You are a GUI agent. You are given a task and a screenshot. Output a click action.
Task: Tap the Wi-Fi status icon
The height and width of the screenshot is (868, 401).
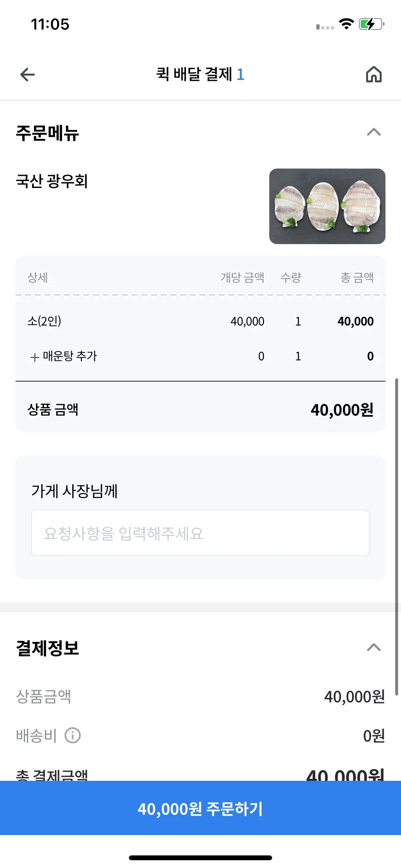346,24
